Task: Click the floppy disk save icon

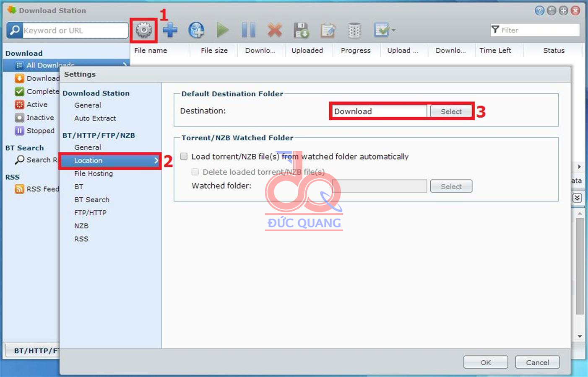Action: coord(301,30)
